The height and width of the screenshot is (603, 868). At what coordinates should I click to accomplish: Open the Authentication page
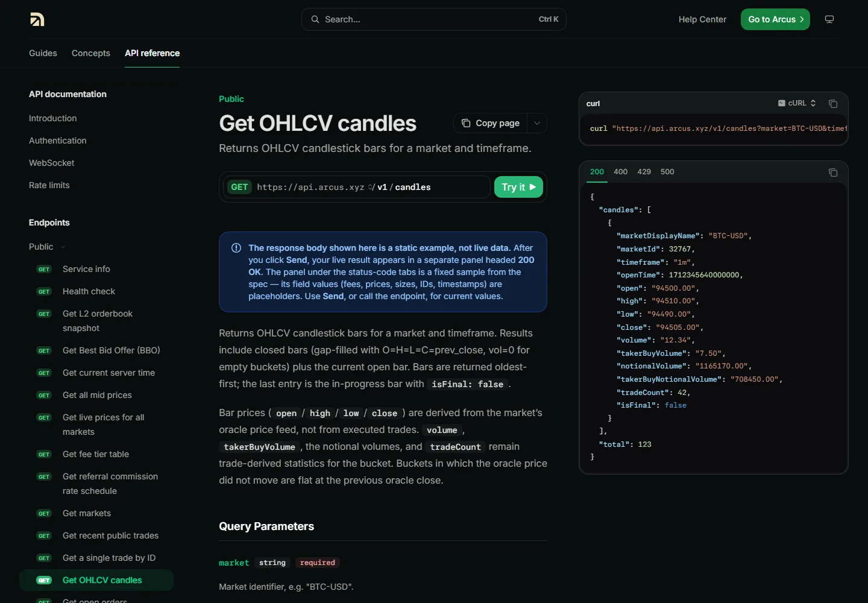tap(58, 140)
